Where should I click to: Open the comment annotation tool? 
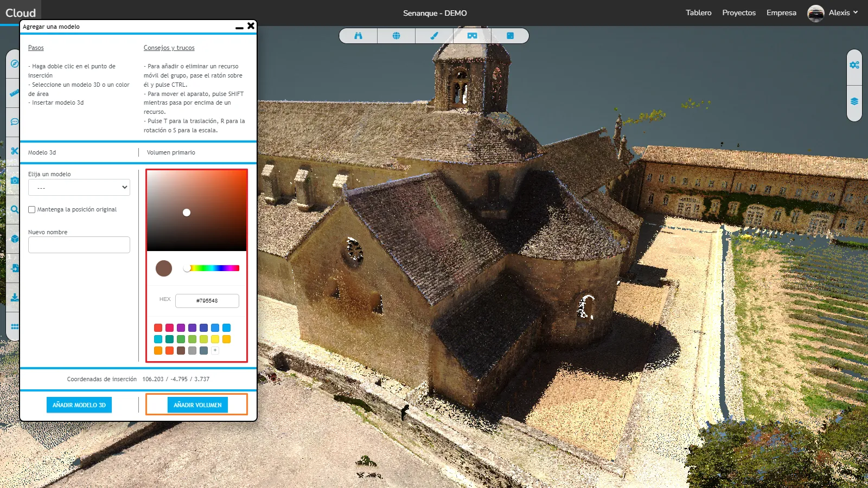click(x=15, y=122)
